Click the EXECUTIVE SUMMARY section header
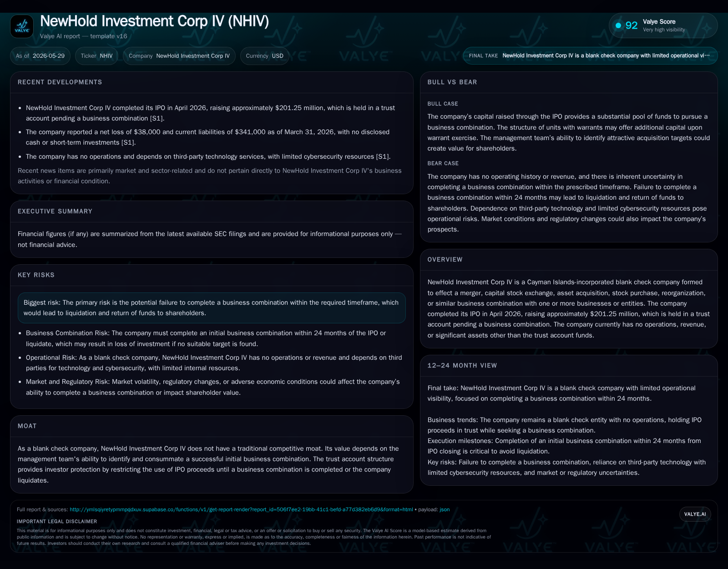Screen dimensions: 728x569 point(55,211)
